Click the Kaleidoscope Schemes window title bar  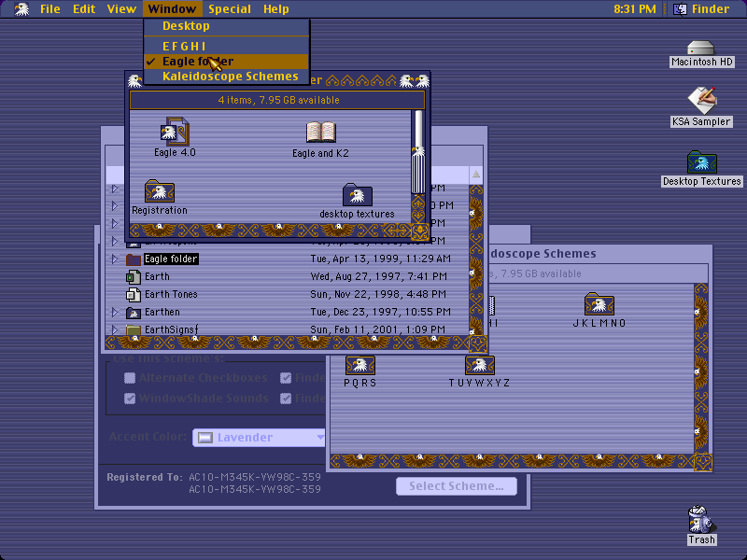pos(600,254)
